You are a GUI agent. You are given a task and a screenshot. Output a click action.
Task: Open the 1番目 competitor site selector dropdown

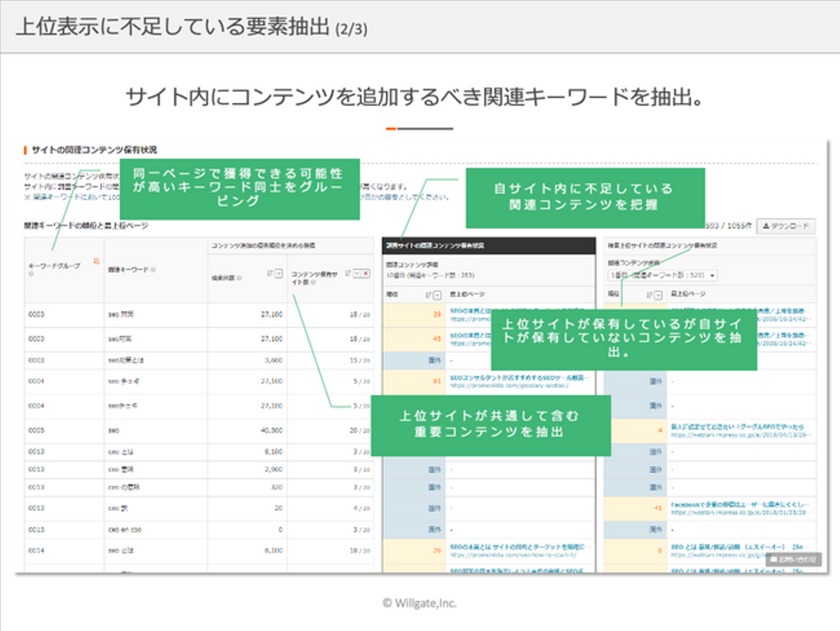(x=662, y=275)
